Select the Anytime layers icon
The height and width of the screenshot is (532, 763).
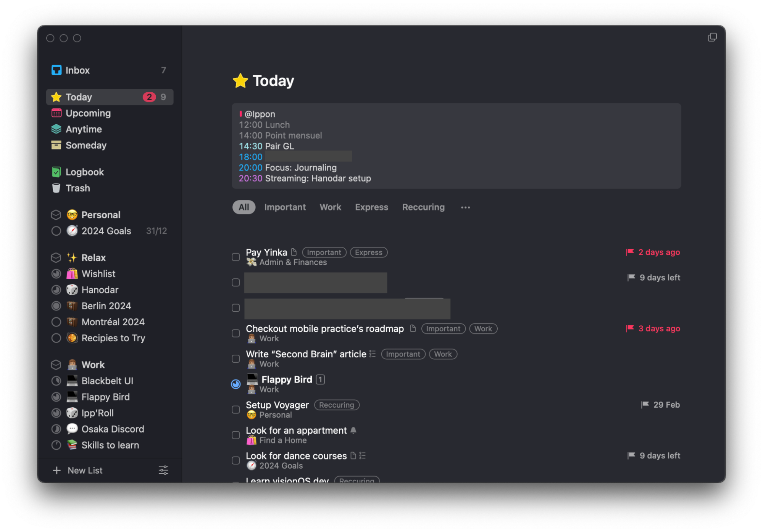(57, 129)
